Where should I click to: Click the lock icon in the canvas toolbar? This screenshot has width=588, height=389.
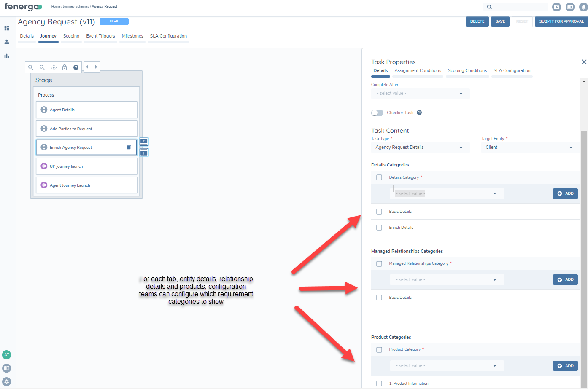(x=64, y=67)
